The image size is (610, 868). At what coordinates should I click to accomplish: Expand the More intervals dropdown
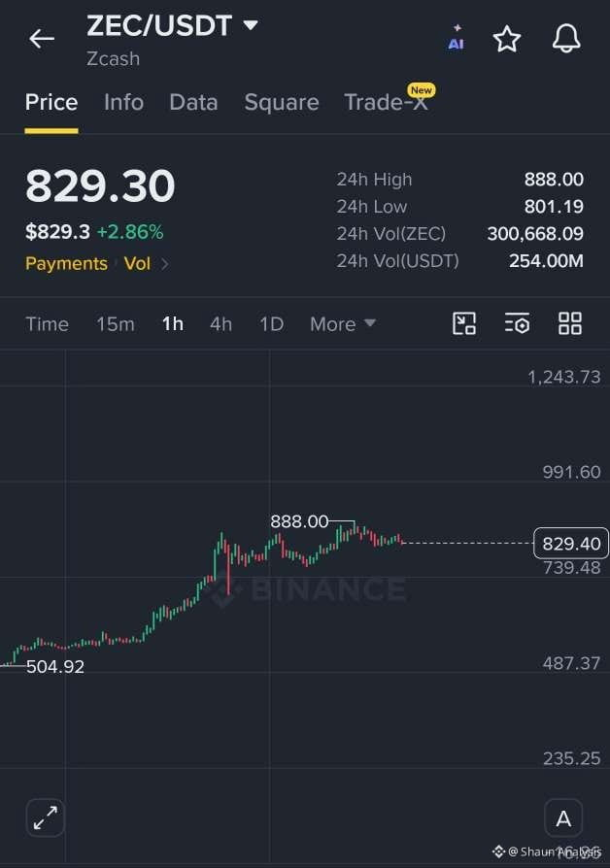tap(343, 324)
